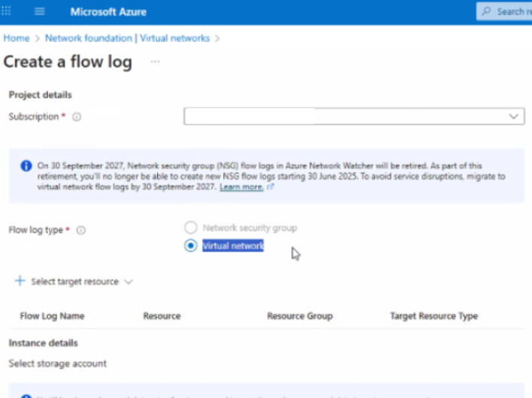Click the info icon beside Subscription
Viewport: 532px width, 398px height.
[77, 117]
